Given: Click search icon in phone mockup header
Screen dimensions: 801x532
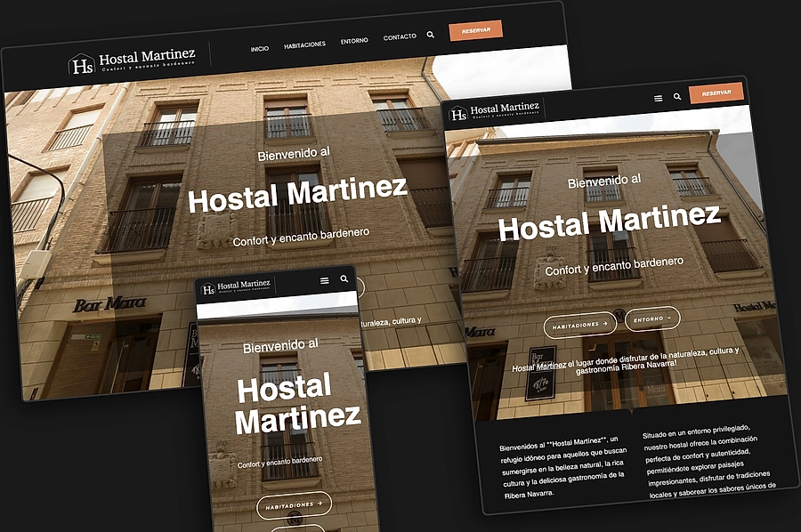Looking at the screenshot, I should (344, 278).
